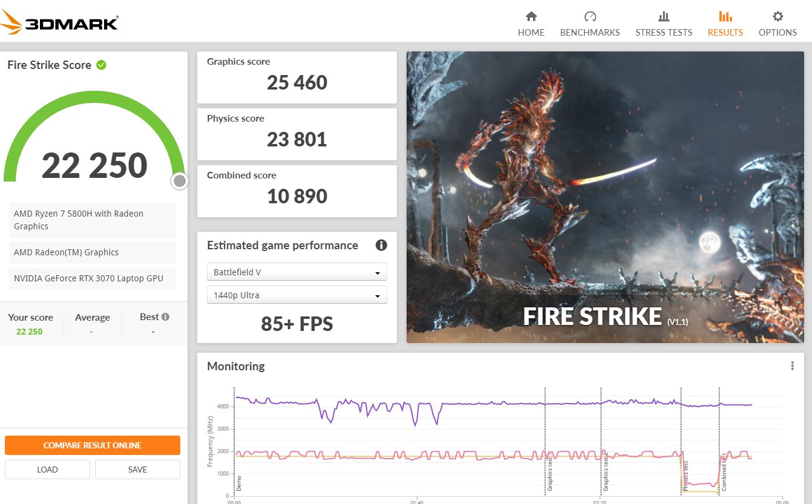Click the 85+ FPS estimate text

[297, 324]
